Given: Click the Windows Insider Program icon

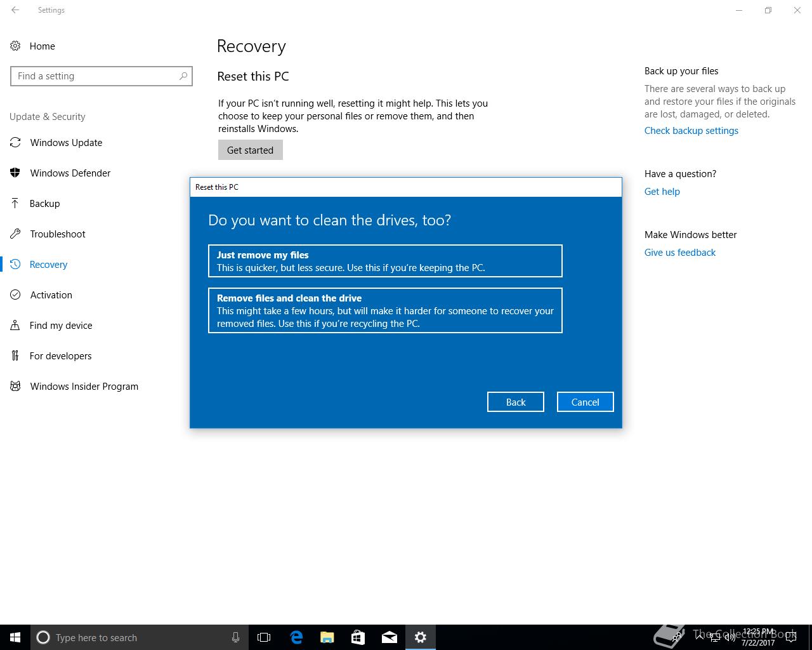Looking at the screenshot, I should click(15, 386).
